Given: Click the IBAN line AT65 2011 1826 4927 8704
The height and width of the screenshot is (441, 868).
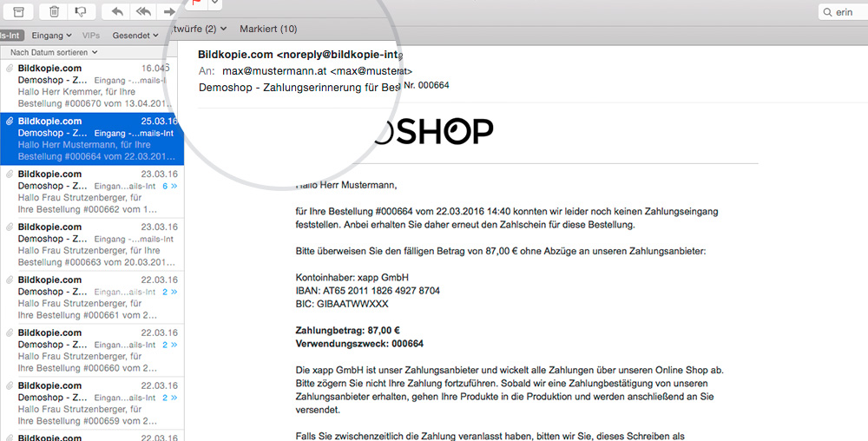Looking at the screenshot, I should [367, 291].
